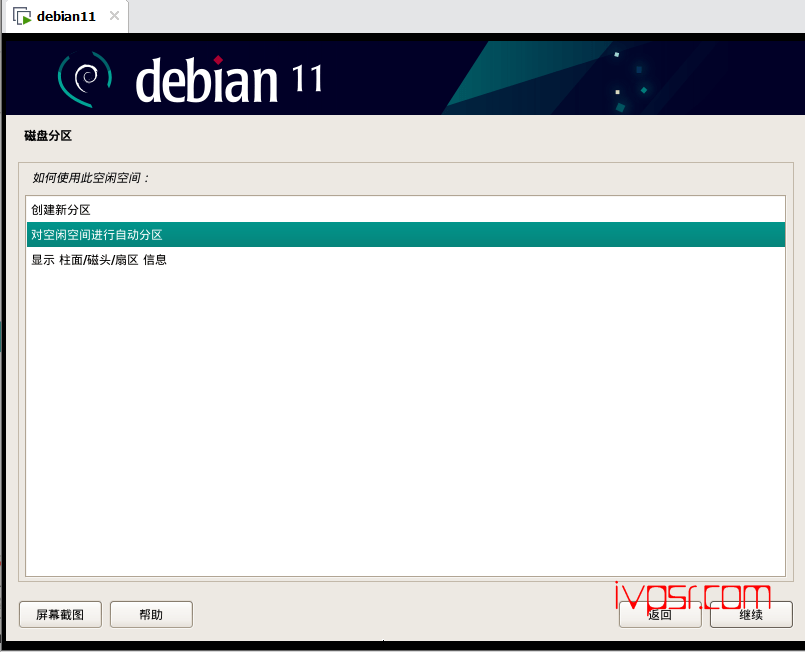Click the VM icon on debian11 tab
This screenshot has width=805, height=652.
(x=22, y=16)
